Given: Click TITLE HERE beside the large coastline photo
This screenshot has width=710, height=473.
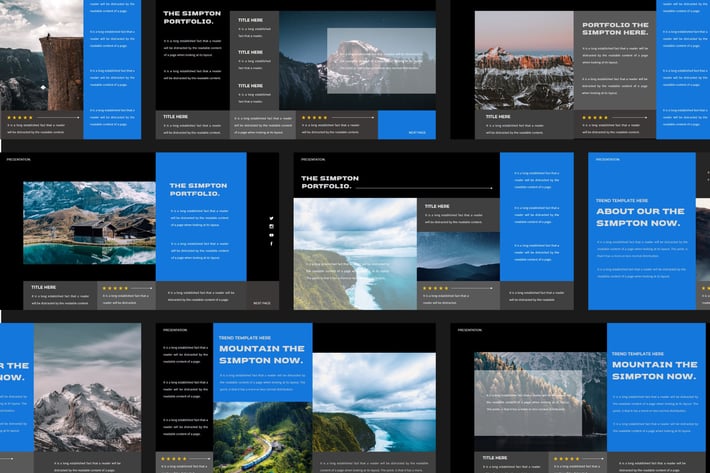Looking at the screenshot, I should [437, 206].
